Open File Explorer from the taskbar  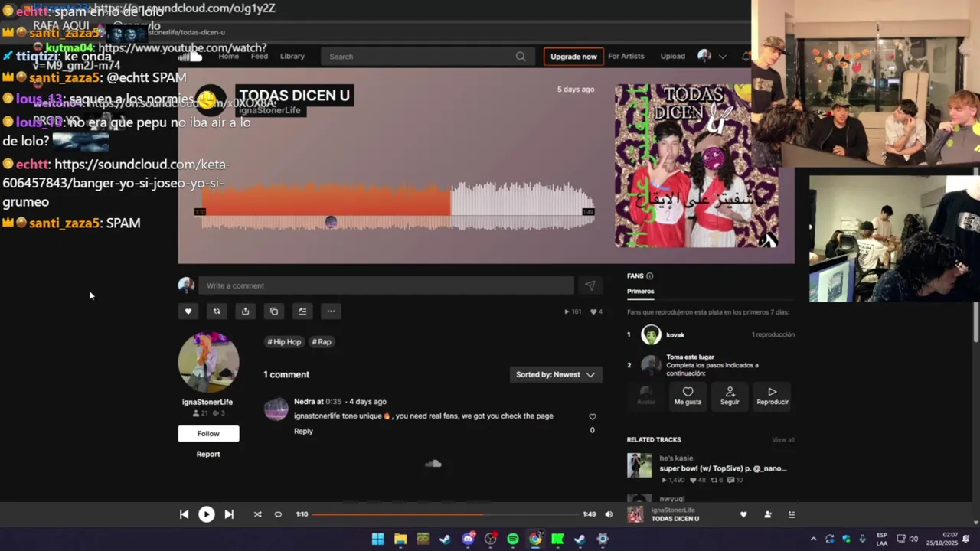pos(400,539)
